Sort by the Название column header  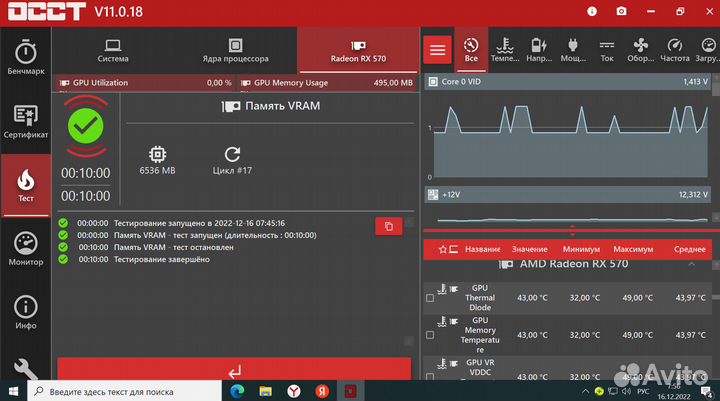click(482, 249)
